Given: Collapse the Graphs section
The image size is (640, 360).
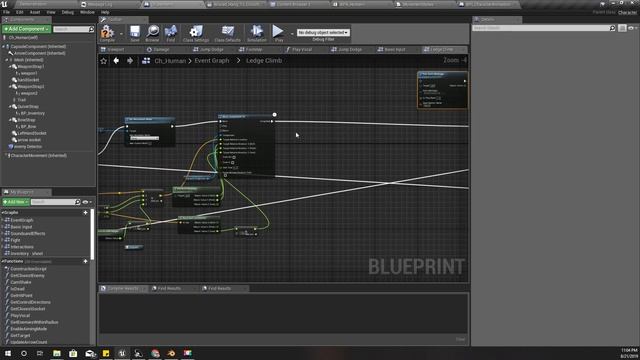Looking at the screenshot, I should coord(2,213).
